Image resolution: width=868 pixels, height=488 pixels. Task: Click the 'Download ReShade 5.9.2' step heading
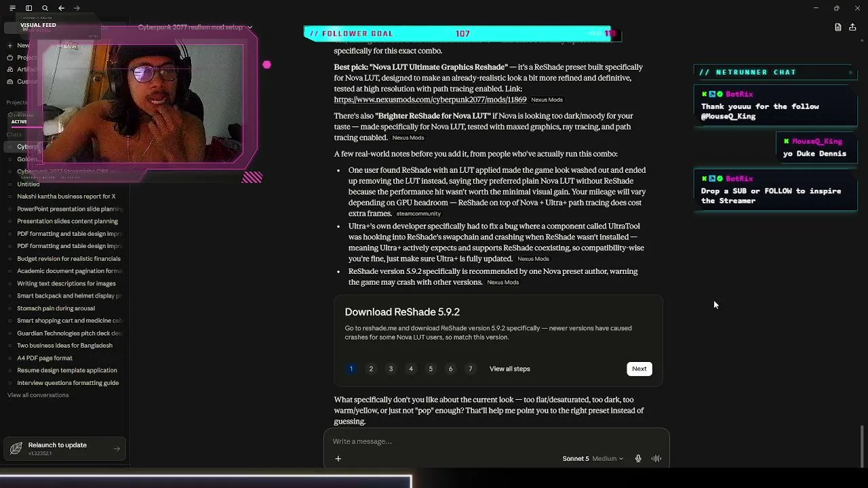pos(402,312)
